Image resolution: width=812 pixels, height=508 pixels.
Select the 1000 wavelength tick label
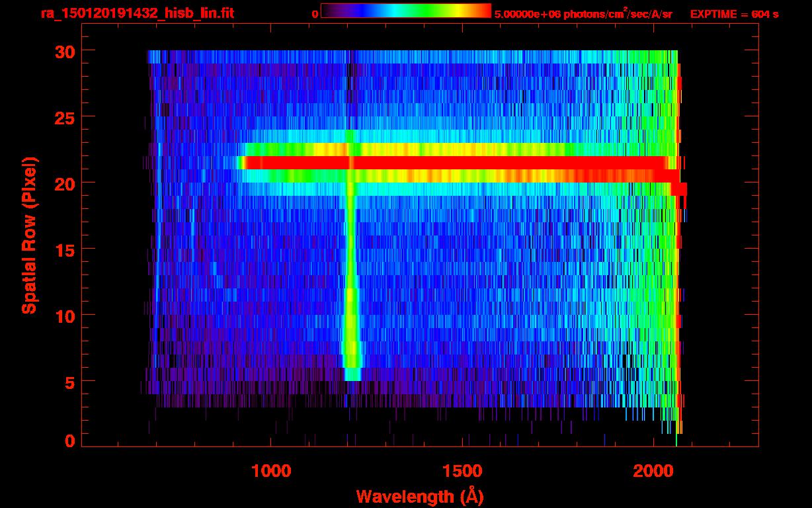pos(272,470)
